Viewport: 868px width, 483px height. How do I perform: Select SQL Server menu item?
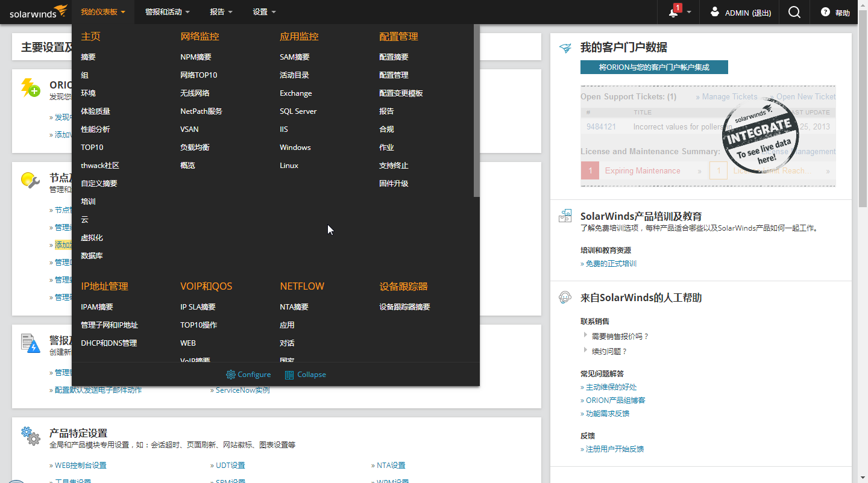[298, 111]
